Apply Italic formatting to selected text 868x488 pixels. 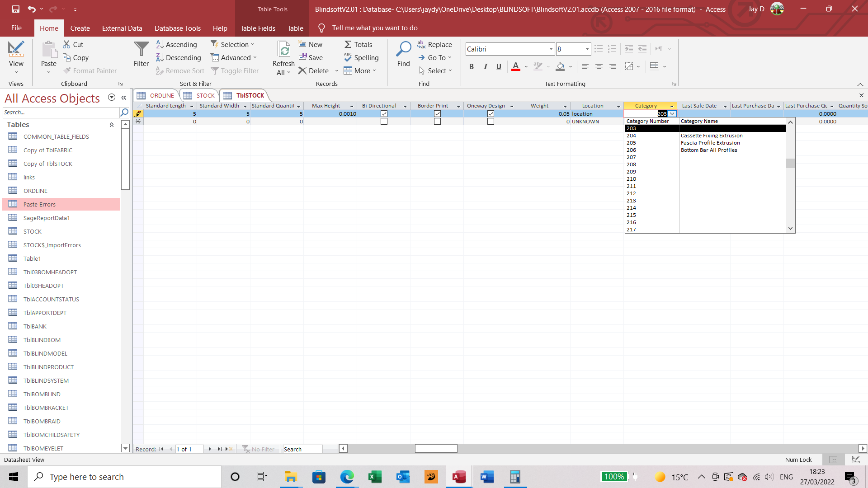tap(485, 66)
